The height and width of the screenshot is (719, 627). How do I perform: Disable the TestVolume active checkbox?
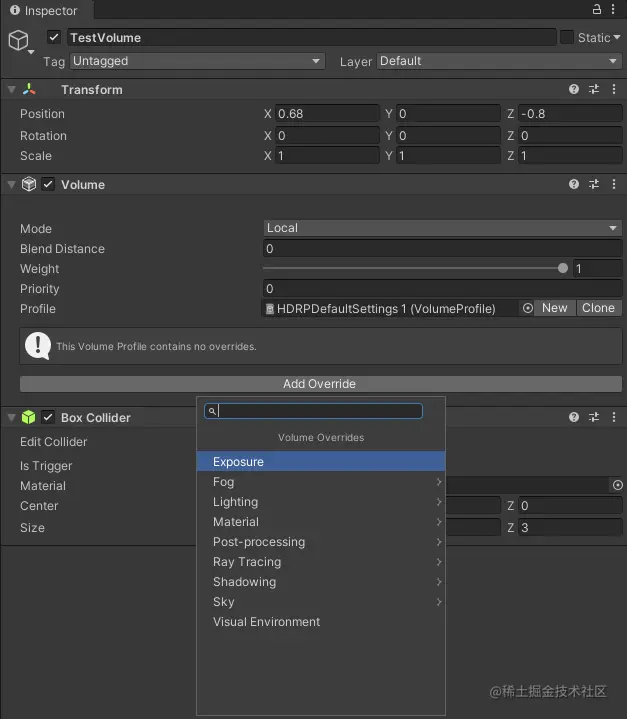(54, 37)
